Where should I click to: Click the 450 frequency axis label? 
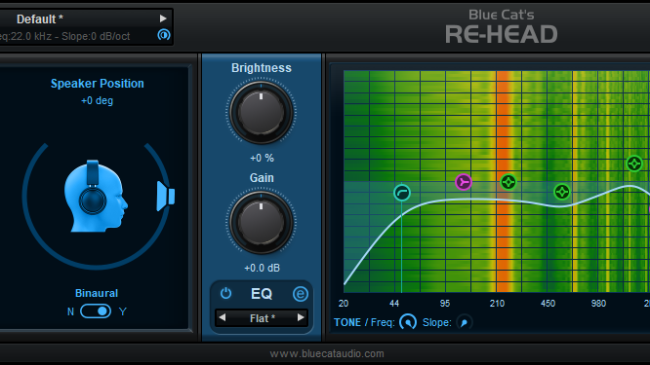click(548, 304)
